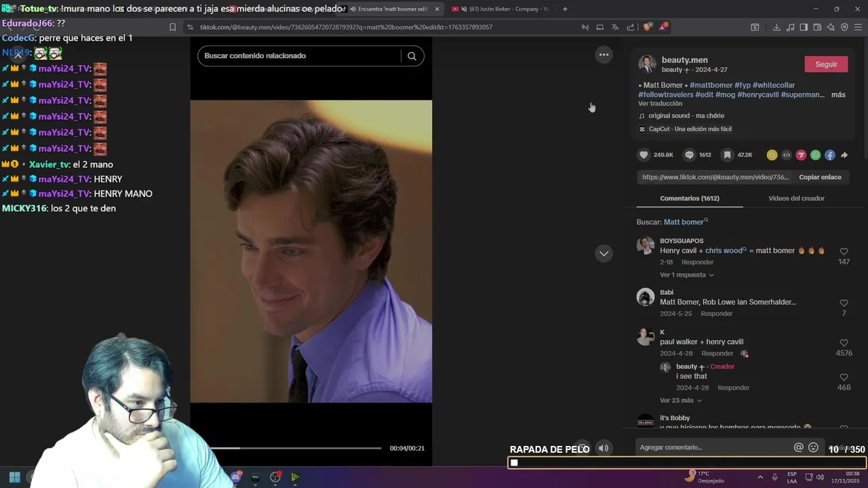Open the Brave VPN shield icon
Screen dimensions: 868x488
tap(844, 27)
